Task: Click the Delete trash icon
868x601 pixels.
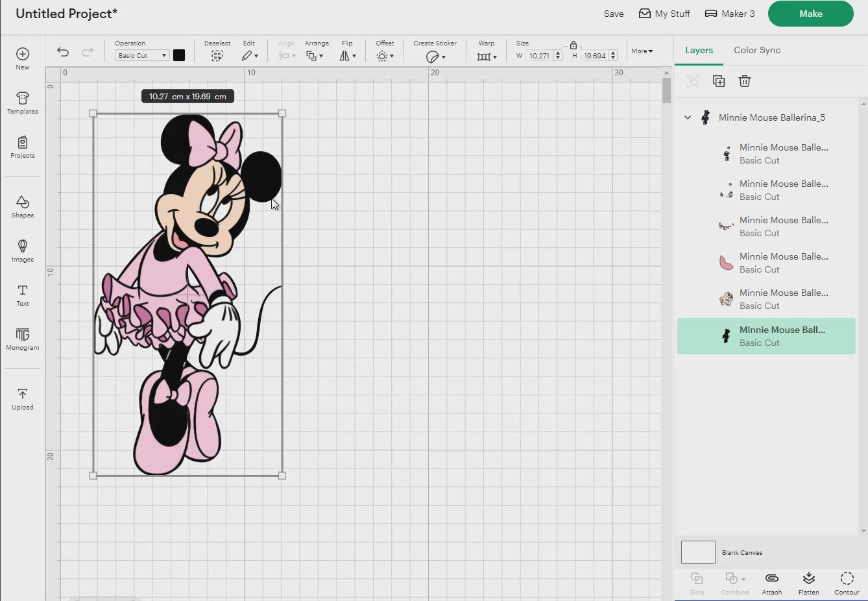Action: 745,81
